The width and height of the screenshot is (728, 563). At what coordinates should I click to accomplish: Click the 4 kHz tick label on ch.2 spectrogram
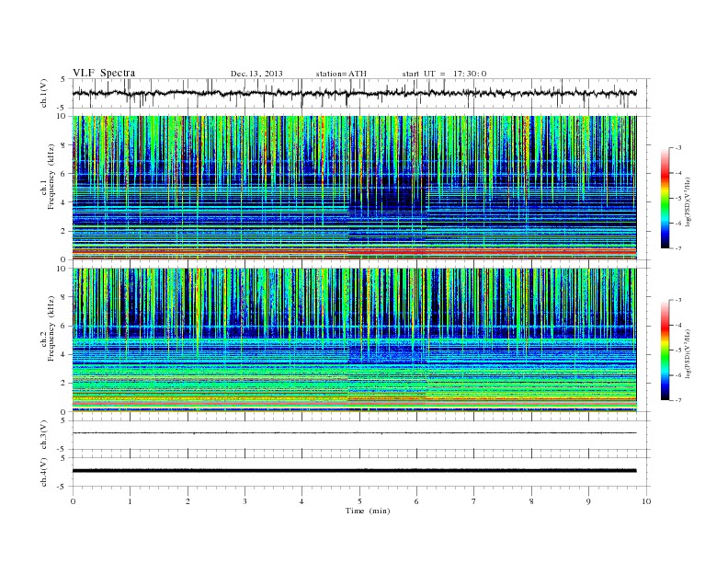(x=63, y=355)
